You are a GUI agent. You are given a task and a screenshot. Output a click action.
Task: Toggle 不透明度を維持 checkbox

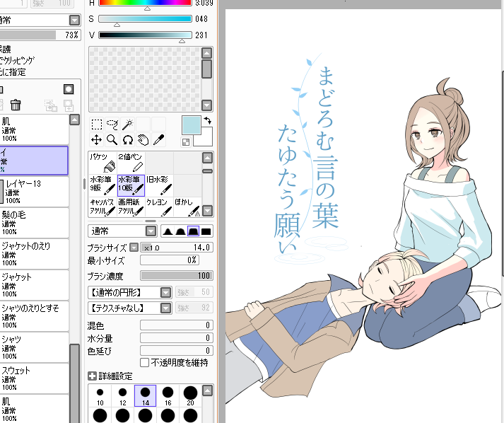tap(145, 363)
